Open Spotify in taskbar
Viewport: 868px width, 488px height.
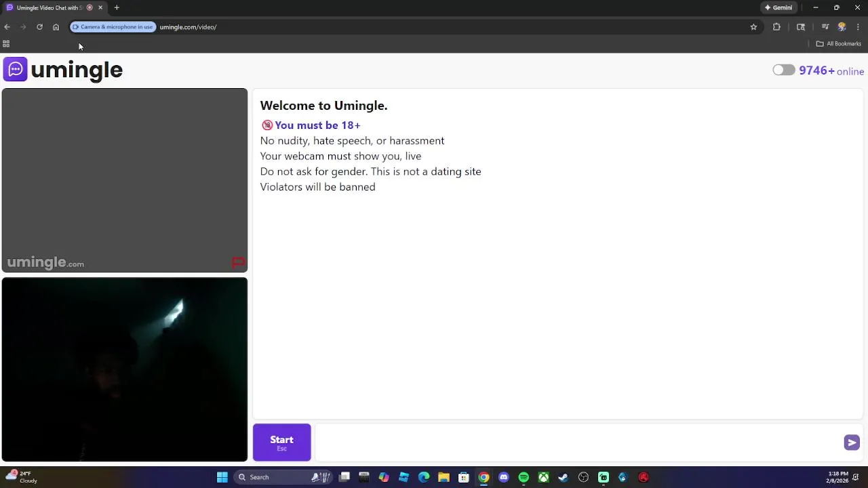tap(524, 477)
